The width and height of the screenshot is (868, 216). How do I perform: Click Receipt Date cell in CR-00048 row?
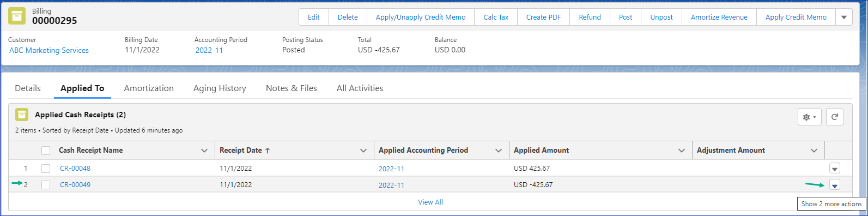pos(236,169)
